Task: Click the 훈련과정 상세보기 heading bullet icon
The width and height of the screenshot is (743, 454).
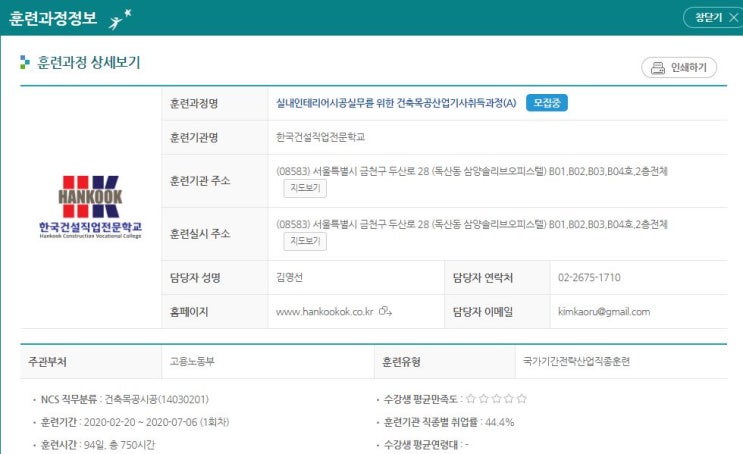Action: (25, 62)
